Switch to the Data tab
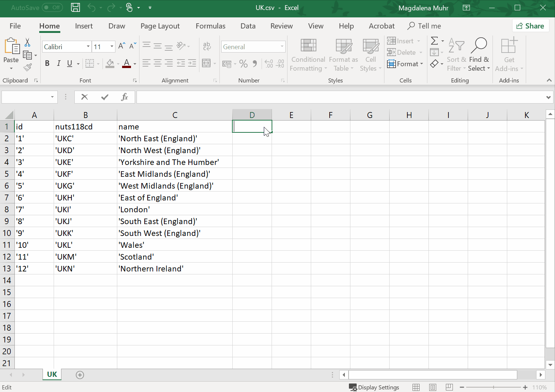The height and width of the screenshot is (392, 555). pyautogui.click(x=248, y=26)
